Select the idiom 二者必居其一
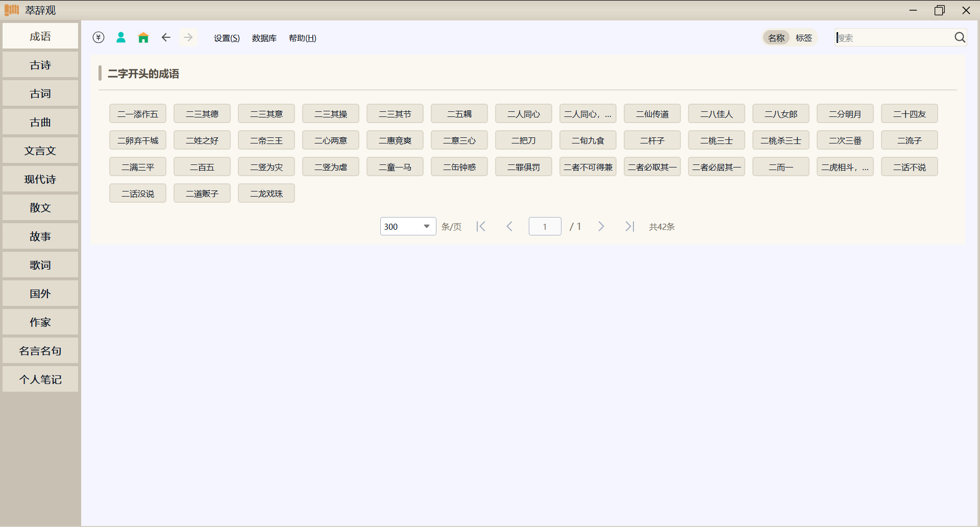Image resolution: width=980 pixels, height=527 pixels. (x=717, y=167)
